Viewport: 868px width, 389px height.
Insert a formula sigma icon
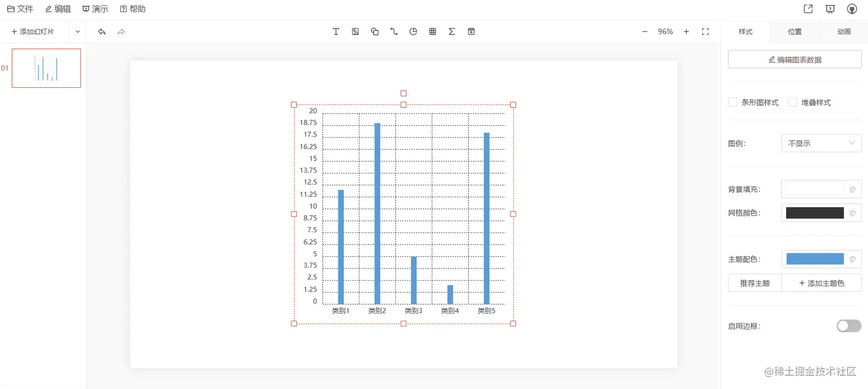pos(452,32)
